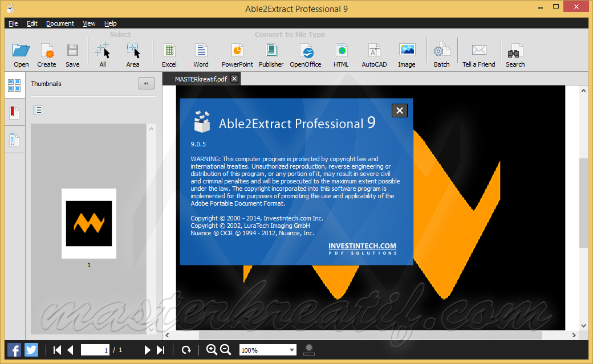Click document scroll up arrow
This screenshot has height=364, width=593.
pyautogui.click(x=583, y=91)
